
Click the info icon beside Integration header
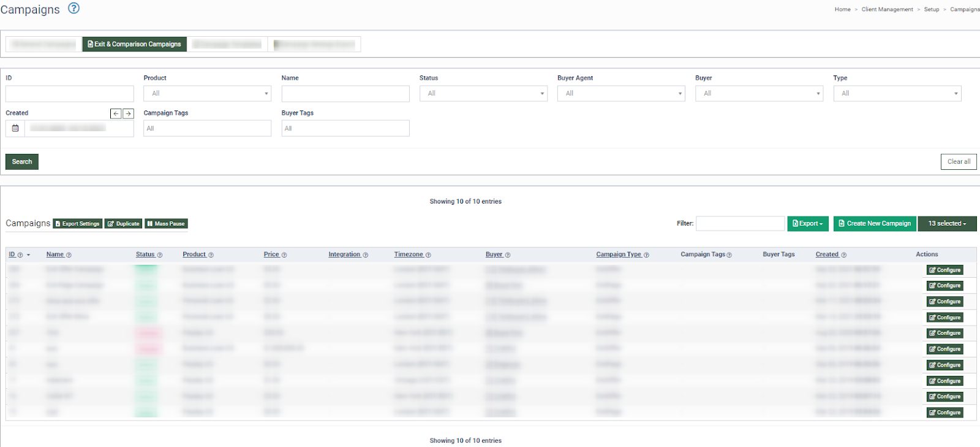(366, 255)
